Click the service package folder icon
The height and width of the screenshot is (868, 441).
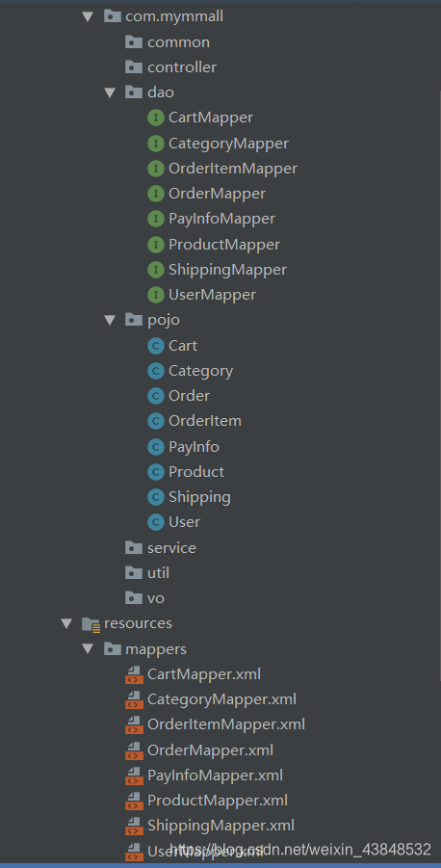point(133,548)
